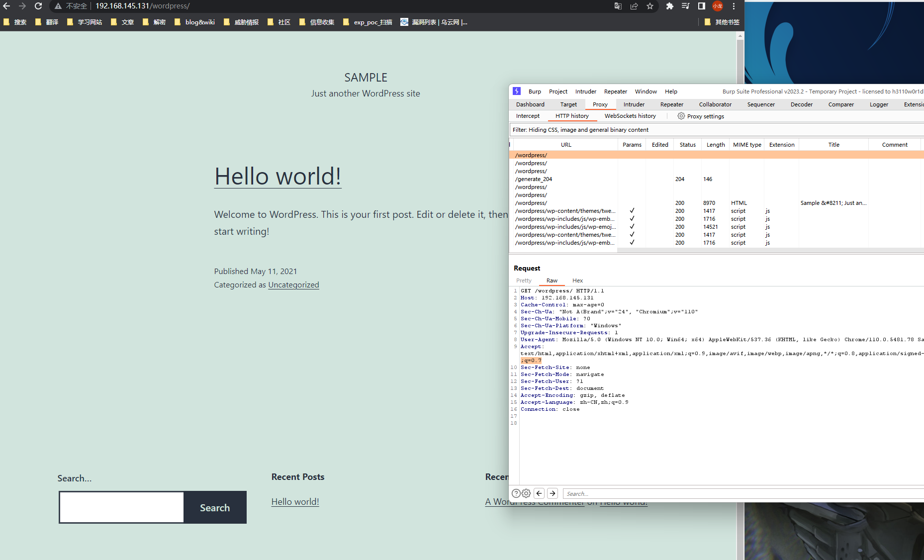Screen dimensions: 924x560
Task: Click the history filter bar
Action: pos(716,130)
